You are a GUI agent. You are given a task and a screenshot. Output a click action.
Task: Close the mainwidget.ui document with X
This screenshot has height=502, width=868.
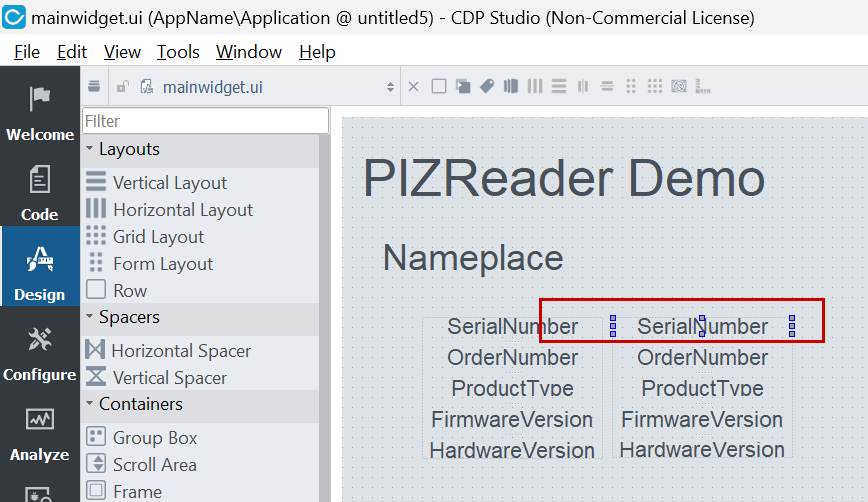point(414,86)
